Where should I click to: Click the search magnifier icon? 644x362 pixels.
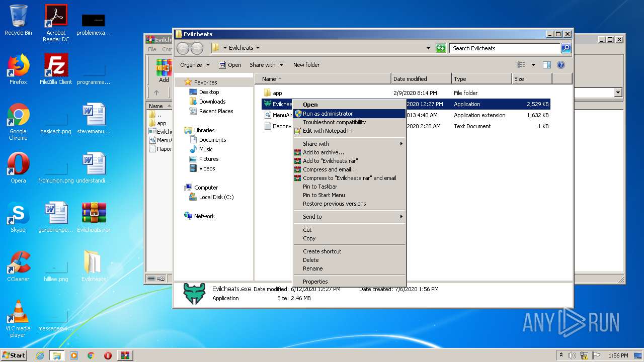[566, 48]
